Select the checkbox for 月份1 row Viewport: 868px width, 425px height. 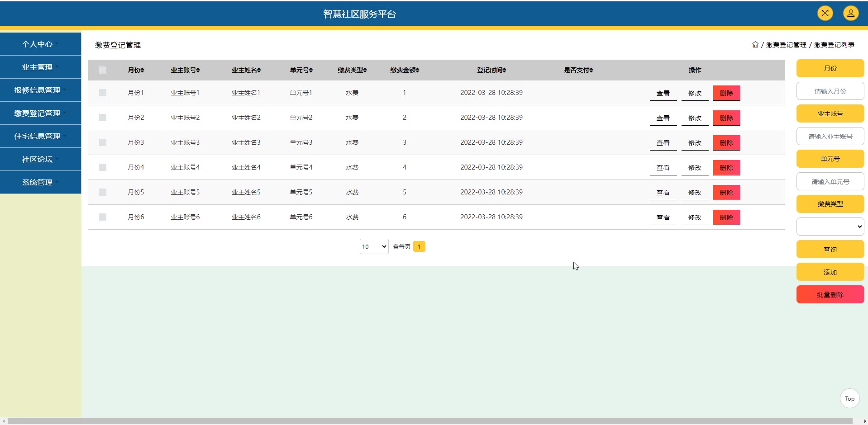coord(103,93)
